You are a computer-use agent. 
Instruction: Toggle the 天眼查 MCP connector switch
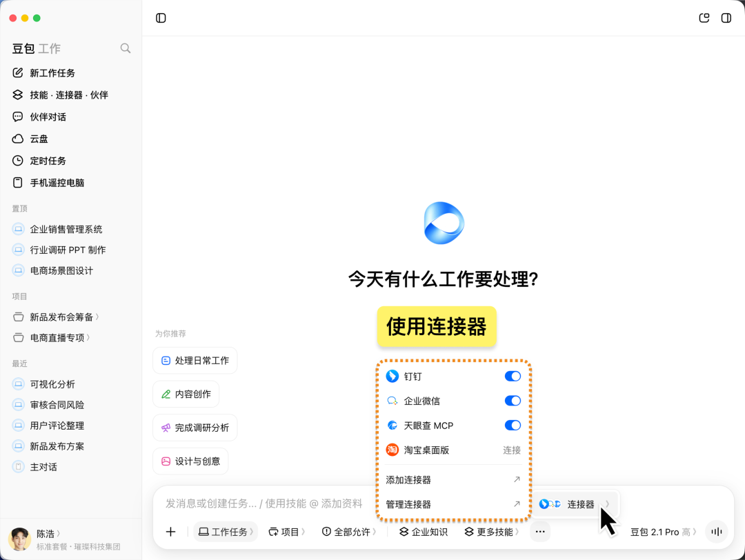pos(512,425)
